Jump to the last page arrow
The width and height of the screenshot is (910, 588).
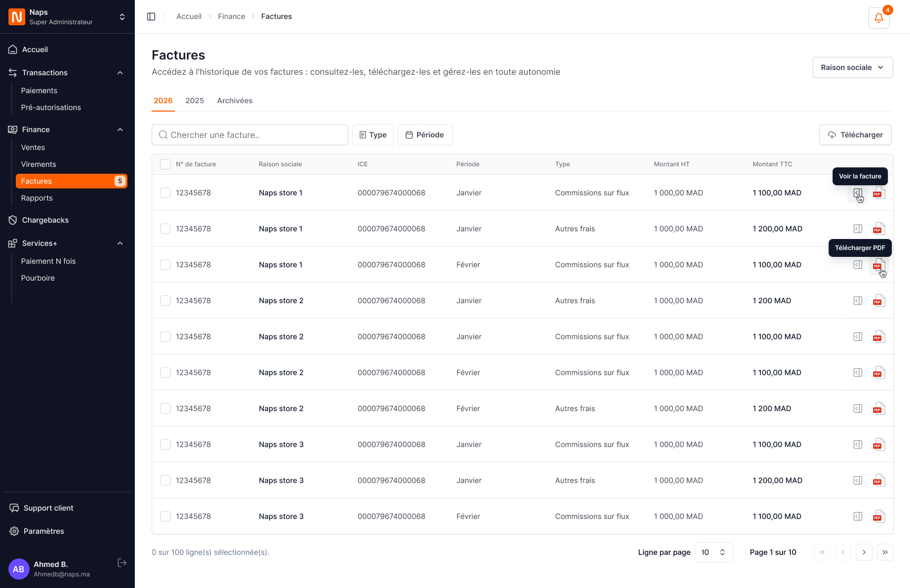885,552
